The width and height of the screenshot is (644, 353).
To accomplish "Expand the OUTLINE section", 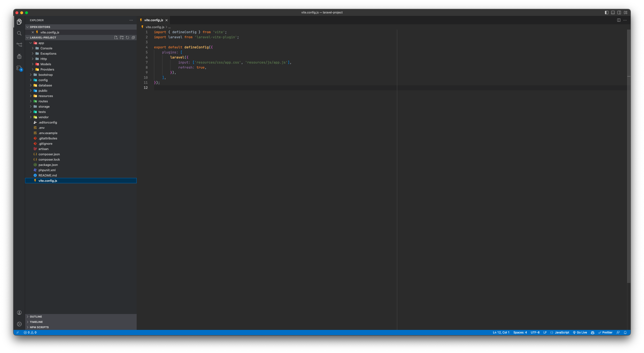I will point(36,317).
